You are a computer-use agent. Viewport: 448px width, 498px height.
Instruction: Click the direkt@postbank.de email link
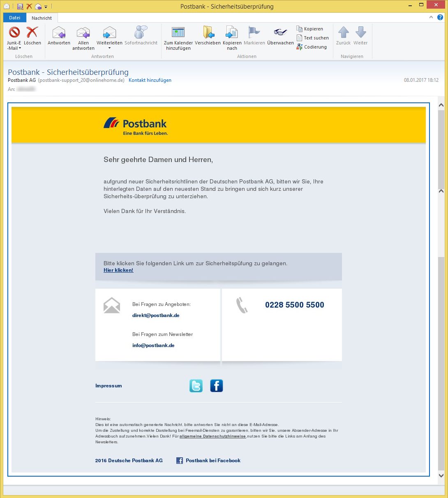(156, 315)
